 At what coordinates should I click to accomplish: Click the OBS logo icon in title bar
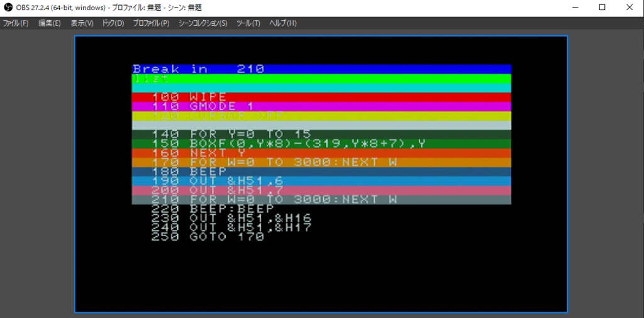8,8
